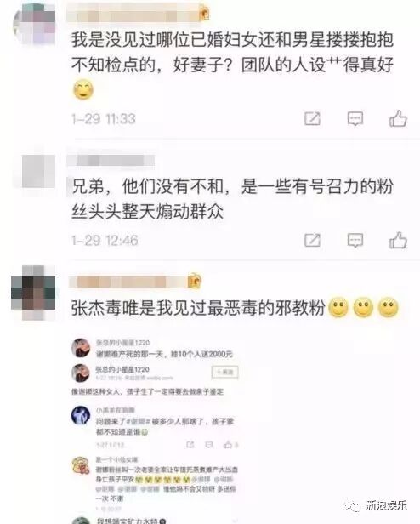Click the member badge beside third commenter's name
Screen dimensions: 420x524
[195, 281]
